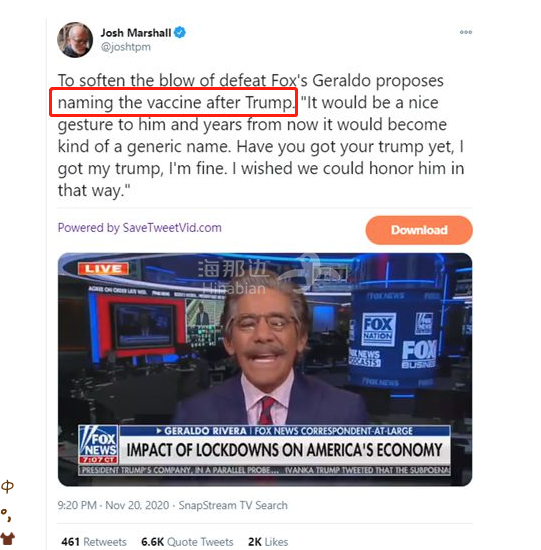Screen dimensions: 541x550
Task: Play the Geraldo Rivera video thumbnail
Action: [x=265, y=369]
